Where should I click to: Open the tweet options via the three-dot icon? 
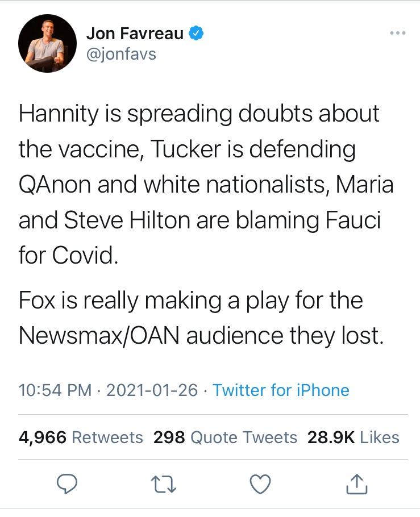point(397,33)
